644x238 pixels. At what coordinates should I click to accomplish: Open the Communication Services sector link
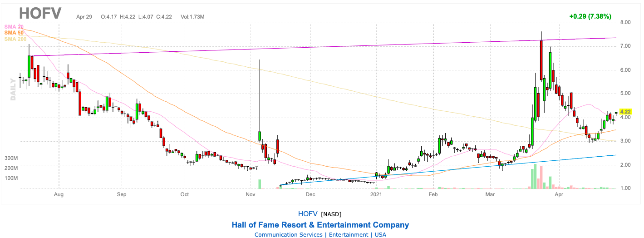pyautogui.click(x=288, y=235)
